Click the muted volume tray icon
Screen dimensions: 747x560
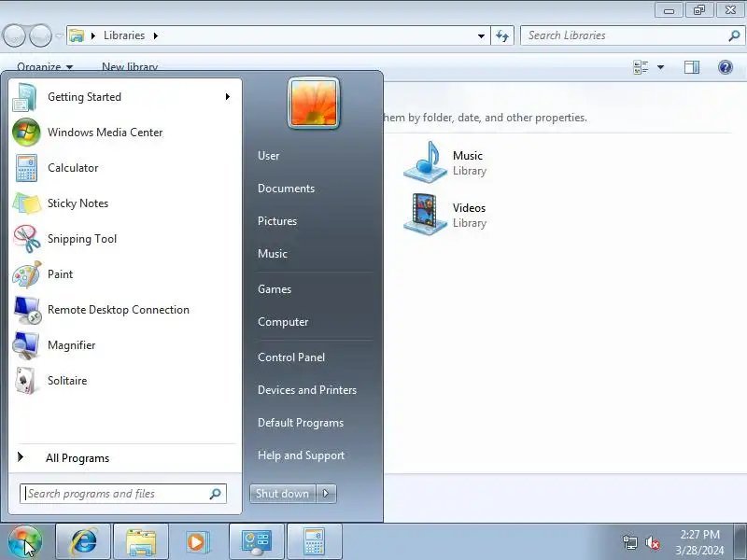click(x=652, y=542)
